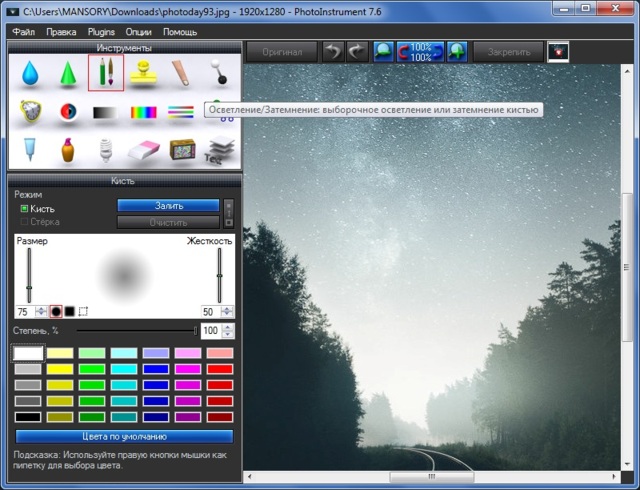The height and width of the screenshot is (490, 640).
Task: Pick the pink eraser tool
Action: [145, 152]
